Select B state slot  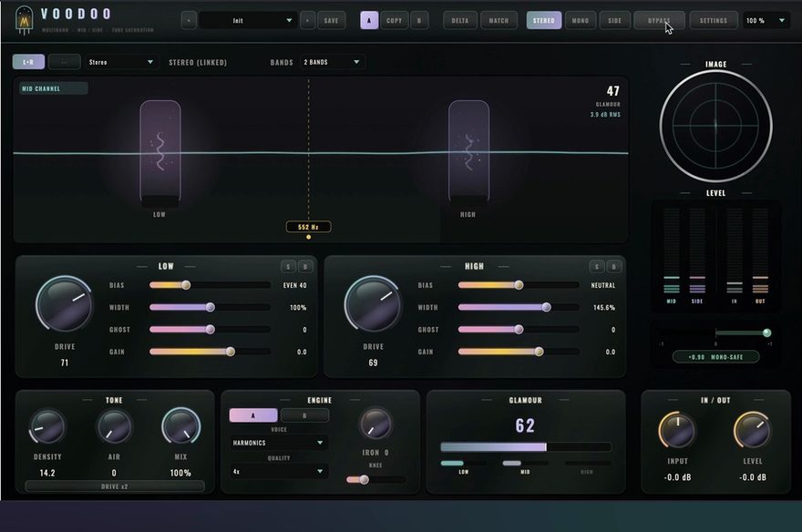[419, 20]
